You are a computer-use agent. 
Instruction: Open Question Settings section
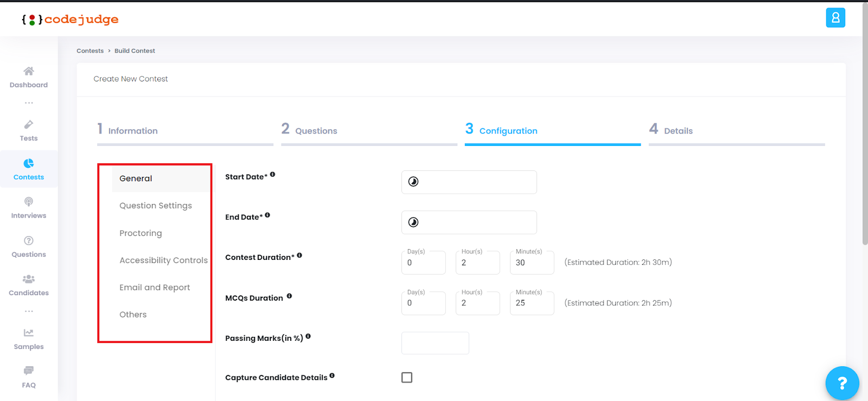(156, 206)
